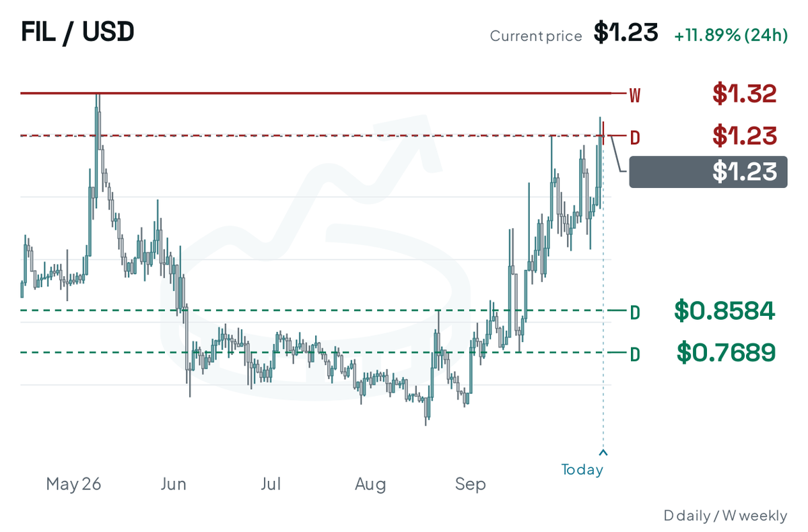Select the gray $1.23 current price tag
808x532 pixels.
point(708,172)
